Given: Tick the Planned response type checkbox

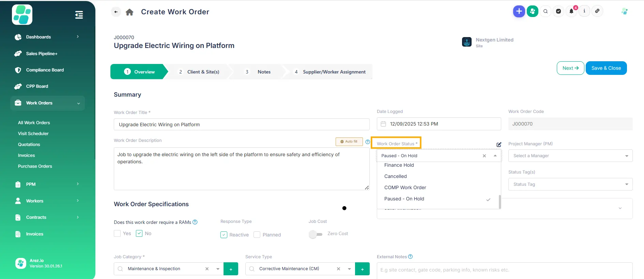Looking at the screenshot, I should point(257,235).
